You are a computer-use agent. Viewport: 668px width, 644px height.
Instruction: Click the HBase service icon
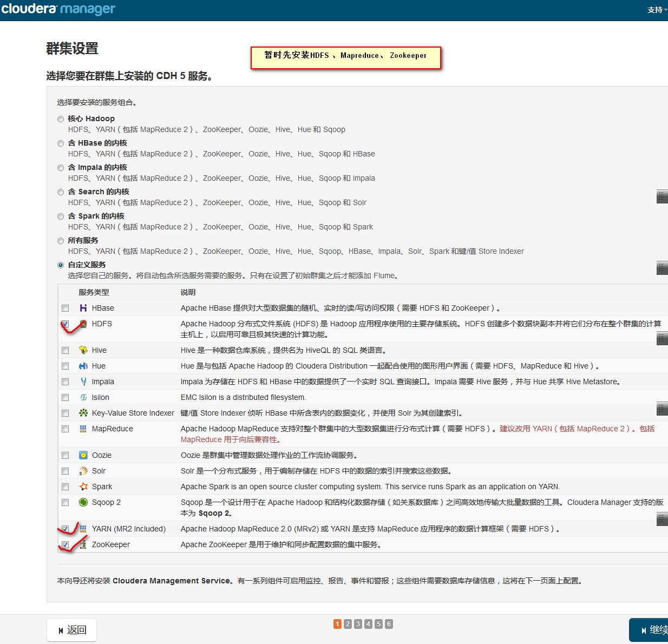(83, 308)
